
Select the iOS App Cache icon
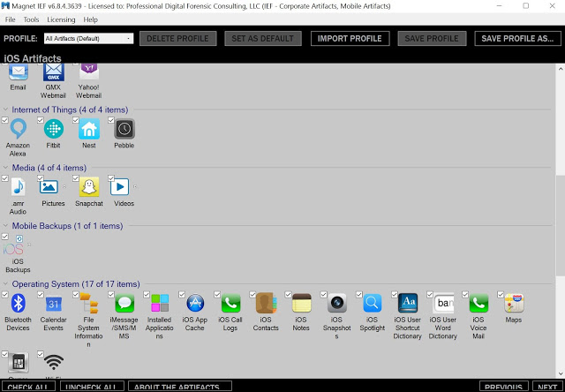click(x=195, y=303)
